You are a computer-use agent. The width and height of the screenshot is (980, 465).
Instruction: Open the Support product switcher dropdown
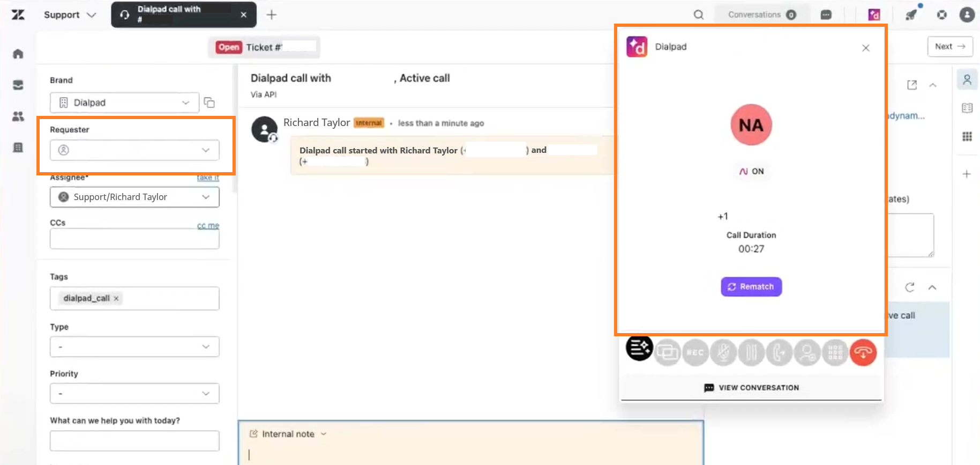(x=70, y=15)
